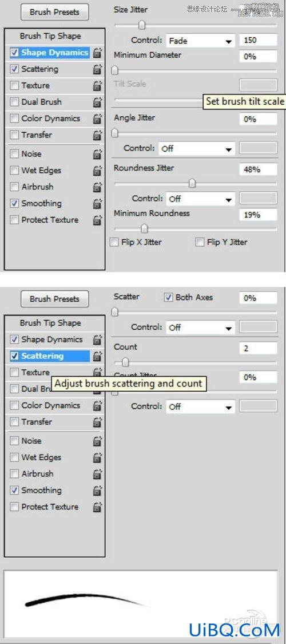Uncheck the Both Axes checkbox
286x644 pixels.
(168, 297)
